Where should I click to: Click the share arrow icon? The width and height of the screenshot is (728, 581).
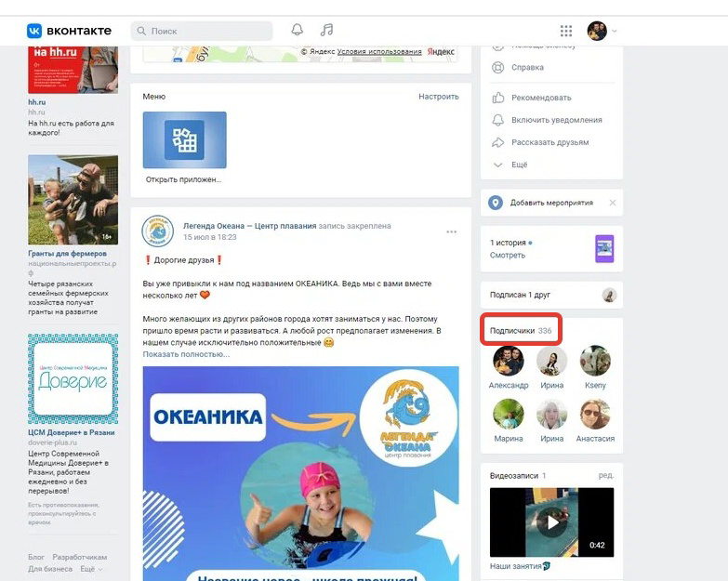coord(497,142)
